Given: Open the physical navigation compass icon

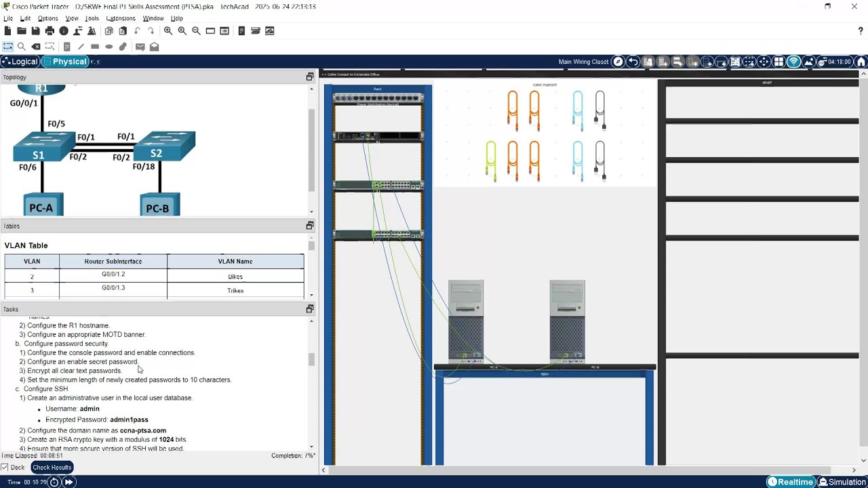Looking at the screenshot, I should (618, 62).
